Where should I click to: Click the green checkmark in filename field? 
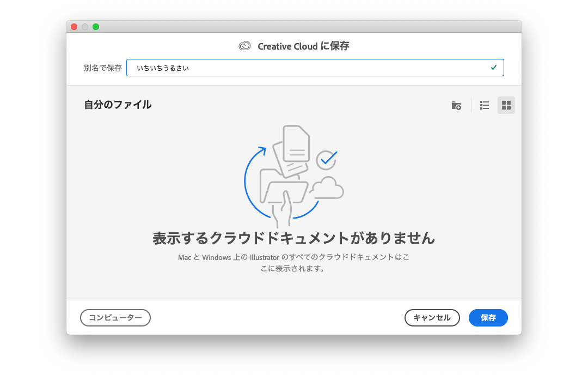click(493, 68)
